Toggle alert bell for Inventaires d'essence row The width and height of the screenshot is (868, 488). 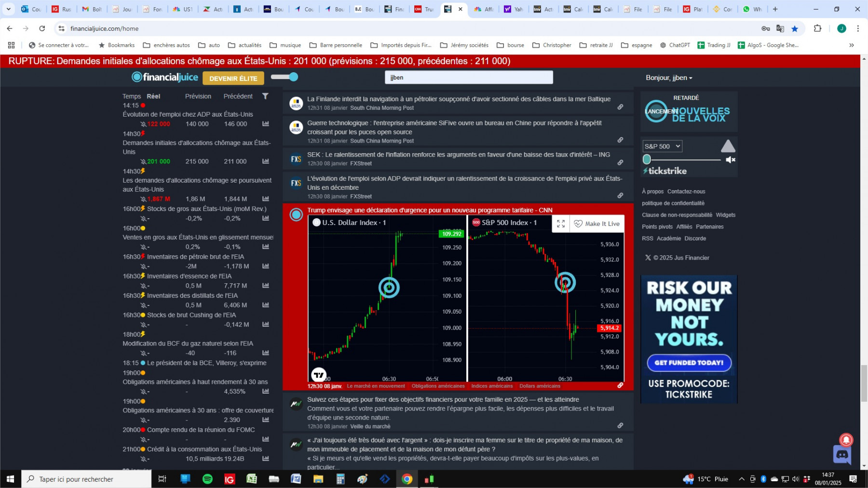click(143, 286)
